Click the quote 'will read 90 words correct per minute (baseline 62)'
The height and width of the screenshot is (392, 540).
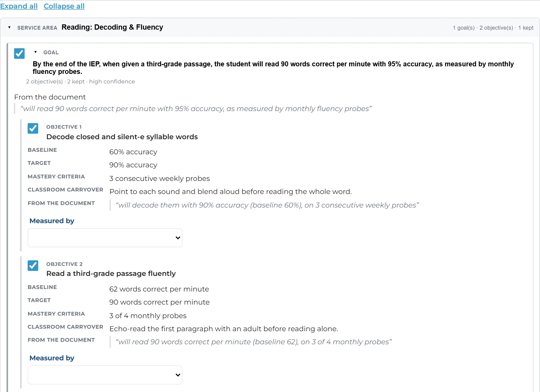[x=254, y=342]
